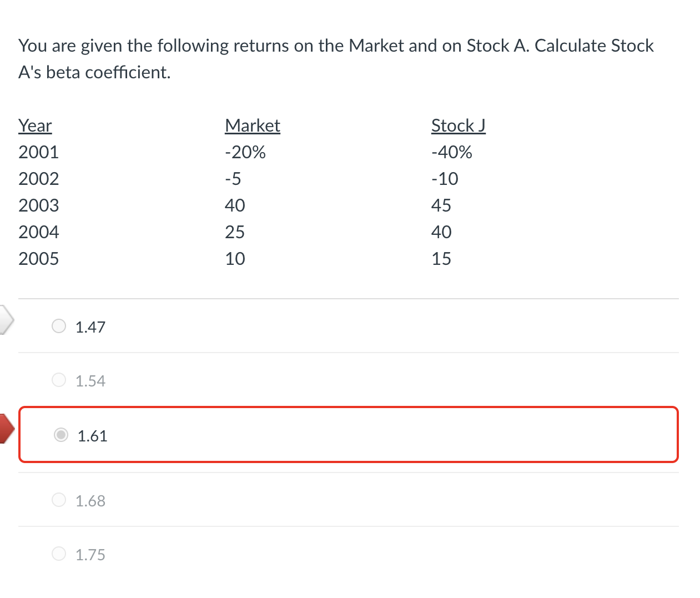Click the gray arrow marker beside 1.47

[4, 319]
